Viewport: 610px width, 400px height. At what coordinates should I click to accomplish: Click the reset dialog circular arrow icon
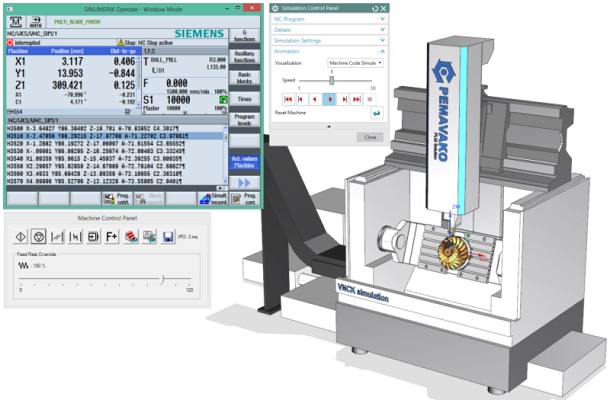tap(375, 8)
